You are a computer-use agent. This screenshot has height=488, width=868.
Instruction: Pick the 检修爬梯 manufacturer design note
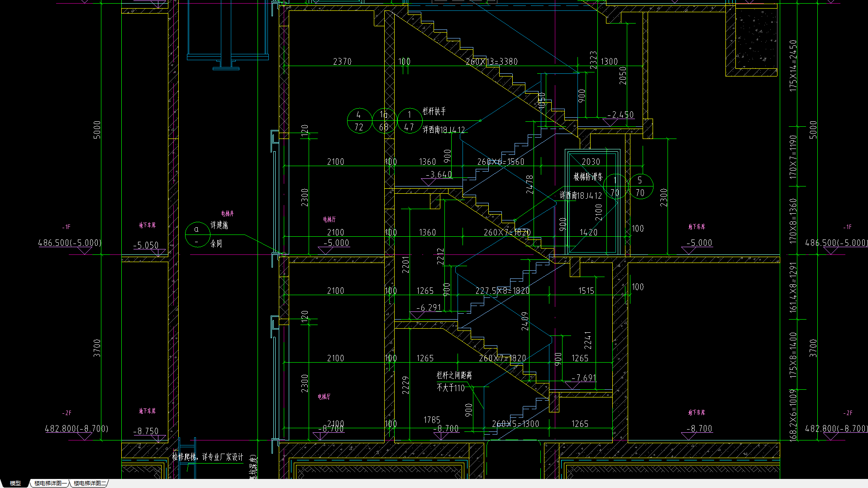coord(207,458)
